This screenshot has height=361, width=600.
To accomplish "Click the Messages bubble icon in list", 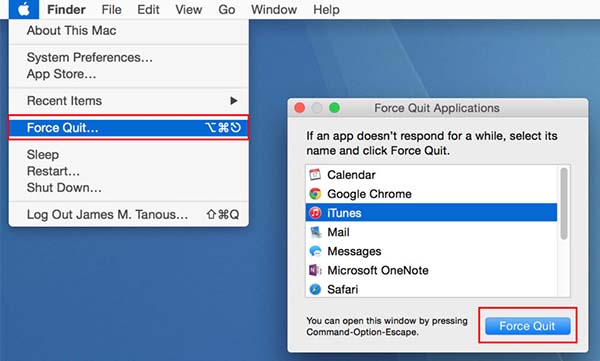I will pyautogui.click(x=315, y=251).
